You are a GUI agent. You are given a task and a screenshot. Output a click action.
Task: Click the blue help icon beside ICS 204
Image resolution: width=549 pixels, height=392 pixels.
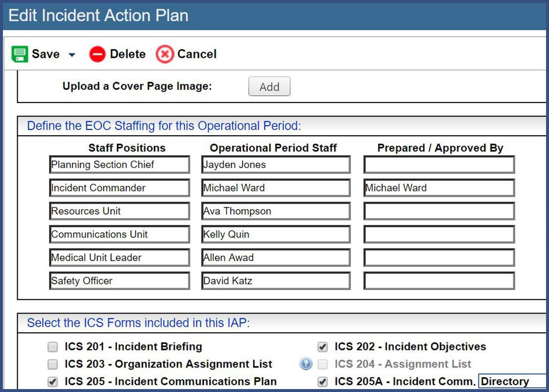(x=306, y=364)
